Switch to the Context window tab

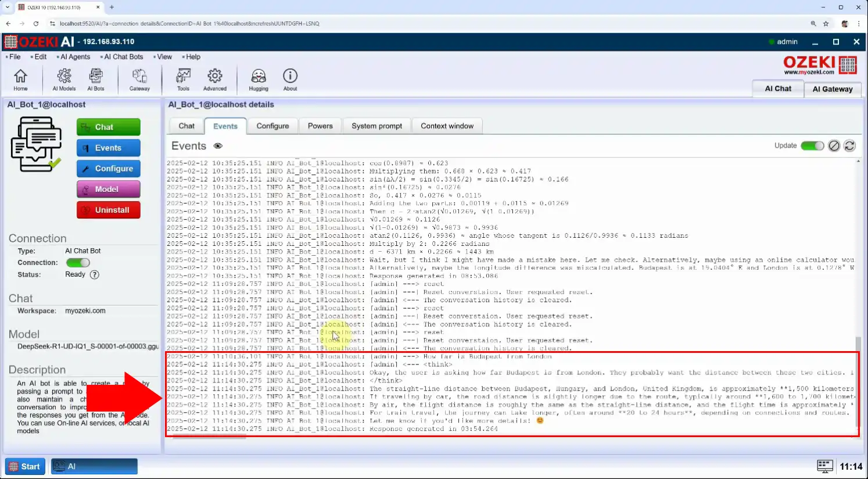447,126
